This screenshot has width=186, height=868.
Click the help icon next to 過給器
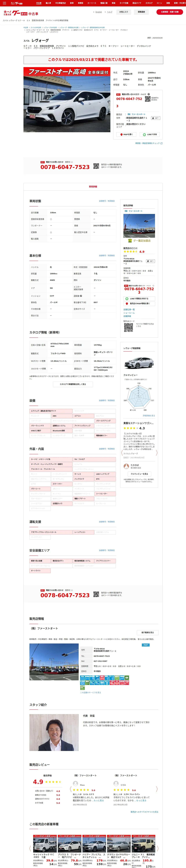click(81, 296)
